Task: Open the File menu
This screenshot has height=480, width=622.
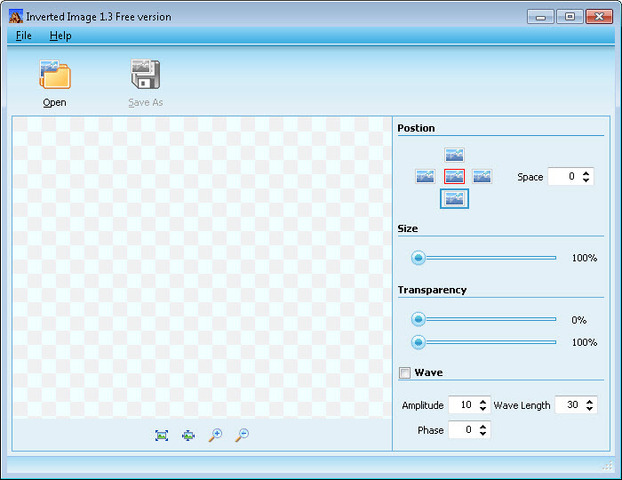Action: [23, 36]
